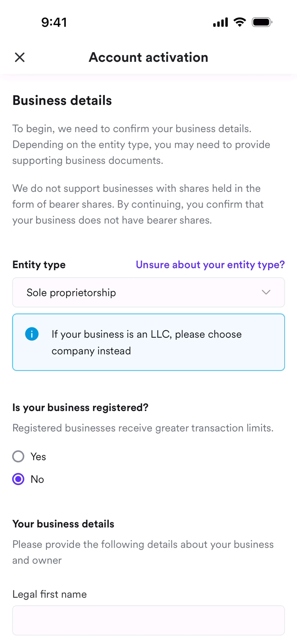297x644 pixels.
Task: Tap the battery indicator icon
Action: [x=262, y=22]
